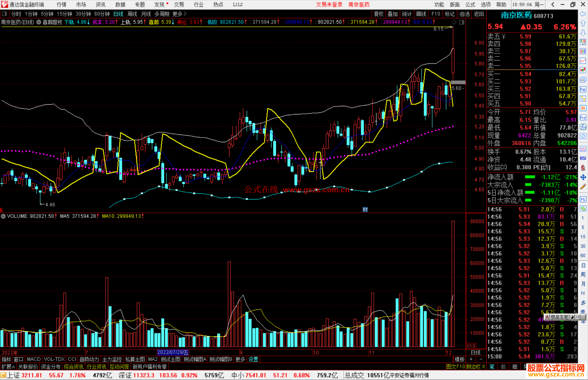The height and width of the screenshot is (380, 588).
Task: Expand the VOLUME indicator dropdown arrow
Action: click(3, 216)
